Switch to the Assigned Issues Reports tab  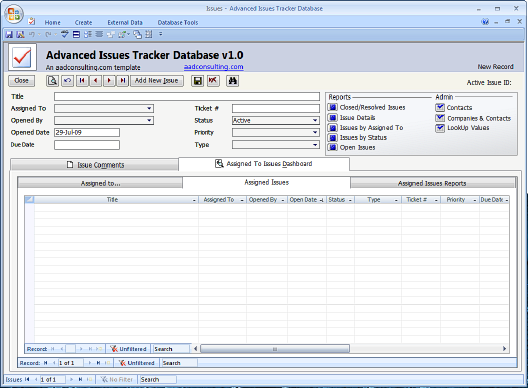432,183
